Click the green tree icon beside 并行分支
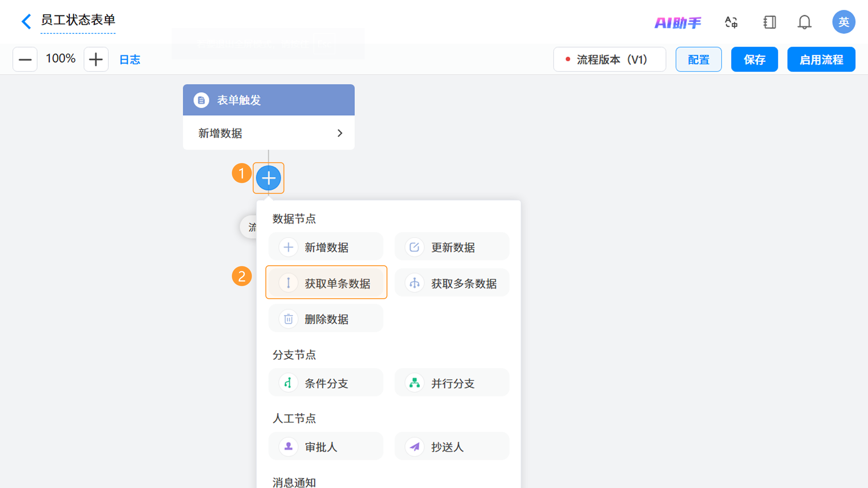The image size is (868, 488). (415, 383)
